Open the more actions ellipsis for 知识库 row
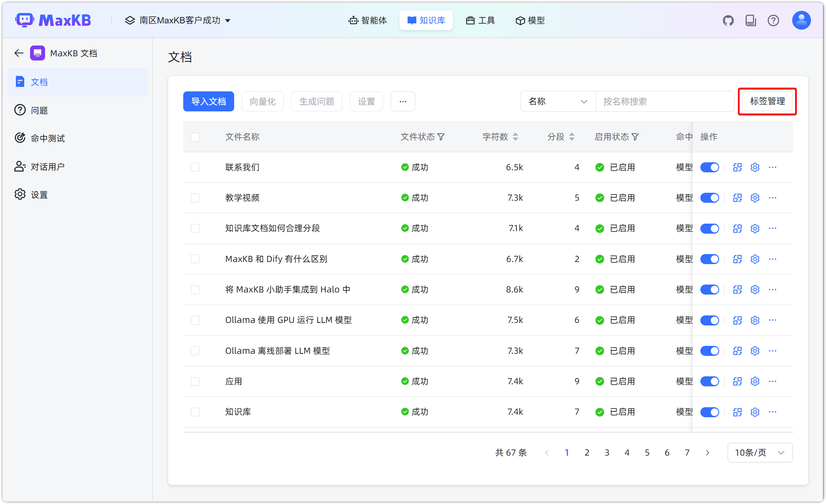The height and width of the screenshot is (504, 826). 773,412
